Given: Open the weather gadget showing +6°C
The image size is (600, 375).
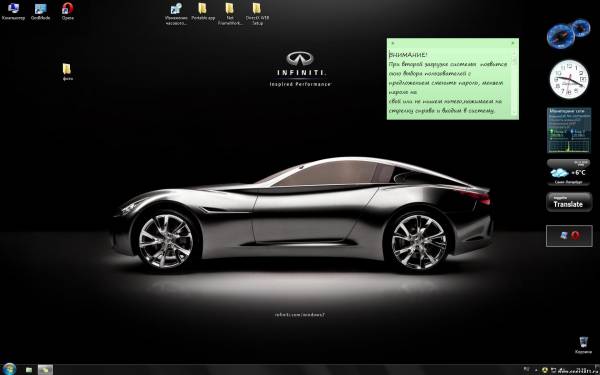Looking at the screenshot, I should tap(569, 172).
